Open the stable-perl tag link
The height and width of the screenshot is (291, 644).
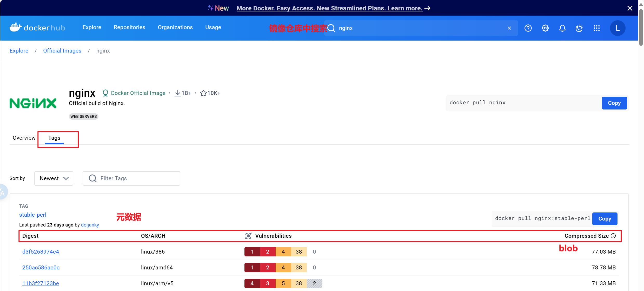33,215
